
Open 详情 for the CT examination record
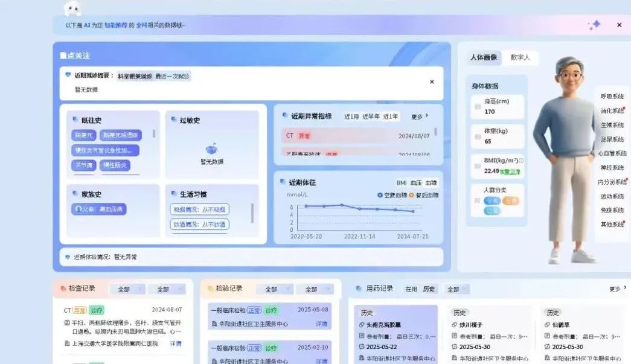pos(176,344)
